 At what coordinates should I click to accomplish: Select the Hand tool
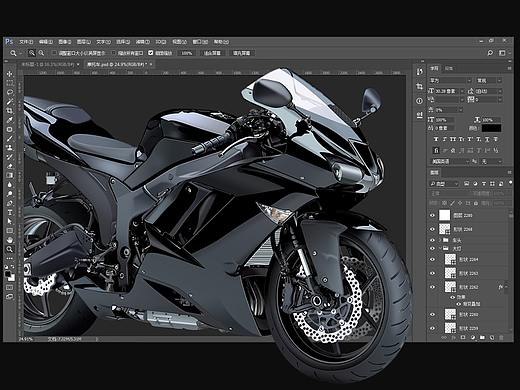pyautogui.click(x=10, y=240)
